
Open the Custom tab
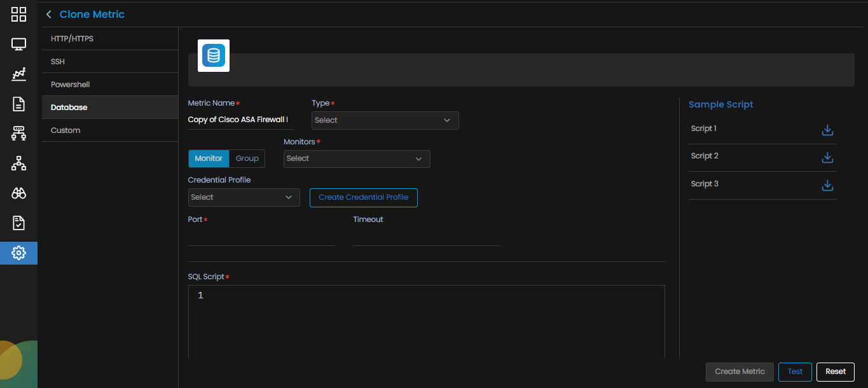110,130
